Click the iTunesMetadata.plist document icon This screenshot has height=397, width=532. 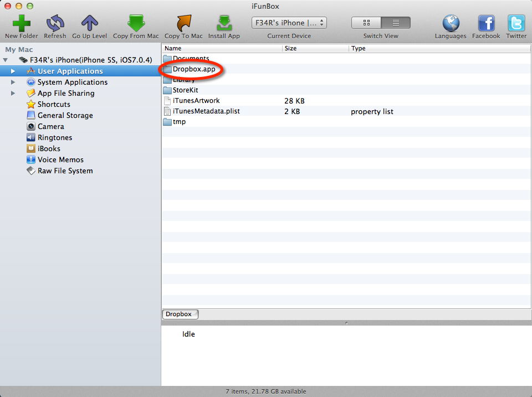pyautogui.click(x=167, y=111)
